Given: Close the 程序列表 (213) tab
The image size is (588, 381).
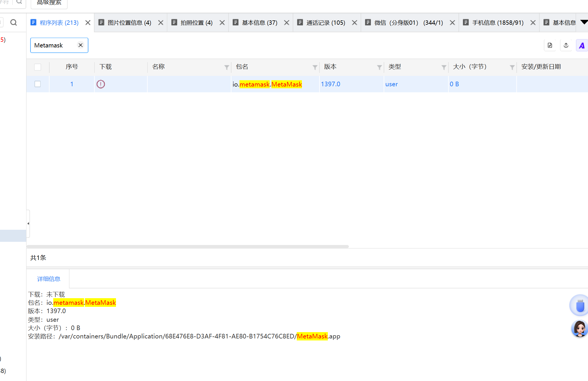Looking at the screenshot, I should point(88,23).
